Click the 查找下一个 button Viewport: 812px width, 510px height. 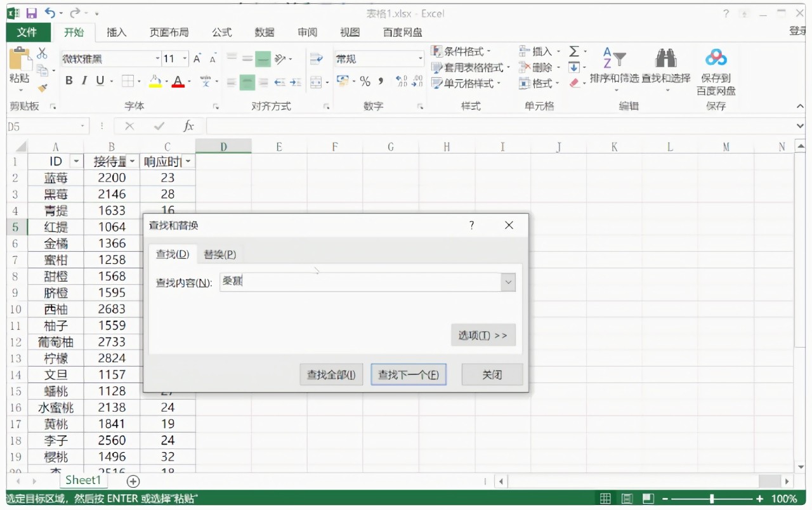pyautogui.click(x=409, y=374)
